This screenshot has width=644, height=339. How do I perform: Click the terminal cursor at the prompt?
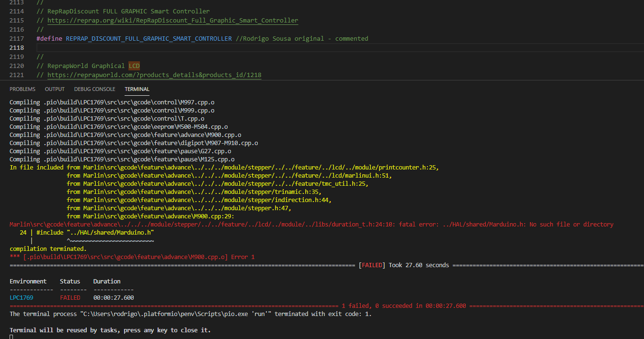coord(11,337)
